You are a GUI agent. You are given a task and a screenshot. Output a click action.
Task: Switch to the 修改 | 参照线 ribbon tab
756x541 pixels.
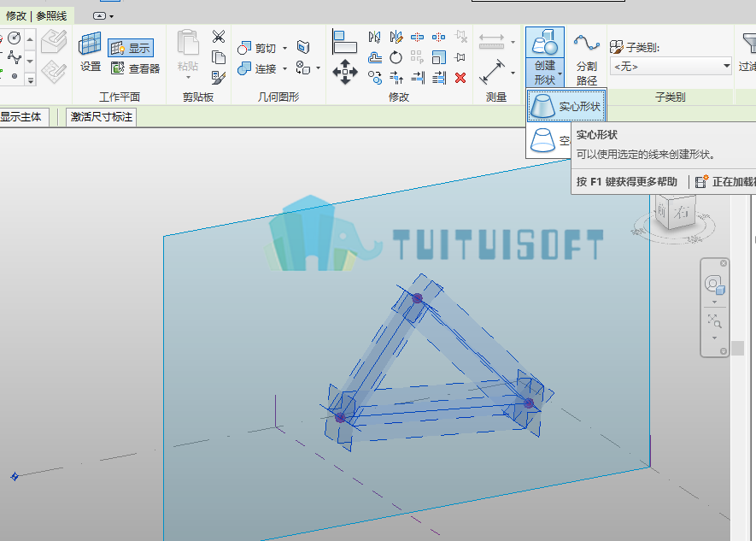click(x=36, y=16)
